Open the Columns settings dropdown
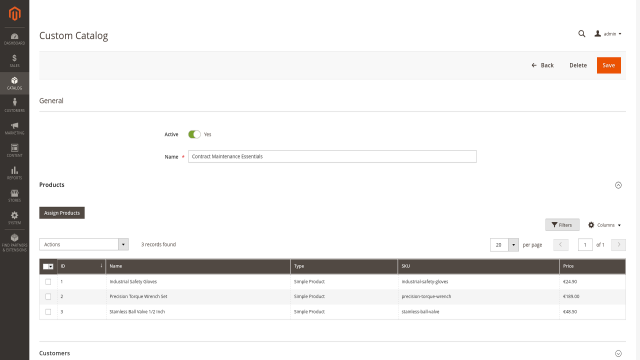 (x=604, y=225)
